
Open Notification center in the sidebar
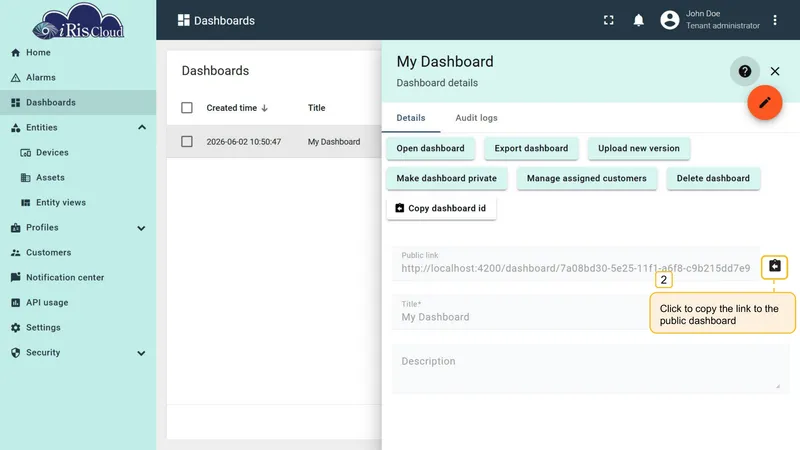tap(78, 278)
